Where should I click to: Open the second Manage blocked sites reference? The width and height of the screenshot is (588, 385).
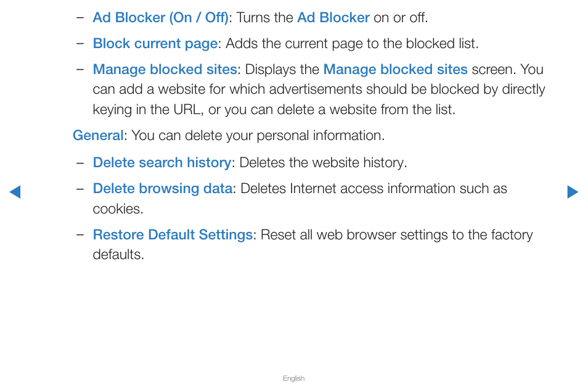pyautogui.click(x=395, y=70)
